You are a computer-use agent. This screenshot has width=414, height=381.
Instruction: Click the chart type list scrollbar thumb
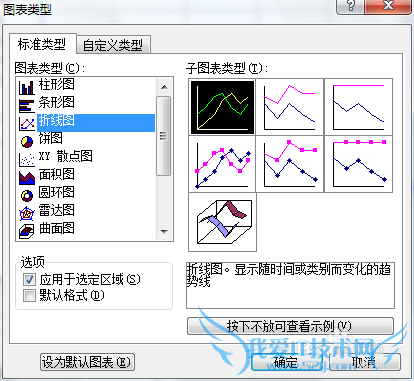coord(164,135)
